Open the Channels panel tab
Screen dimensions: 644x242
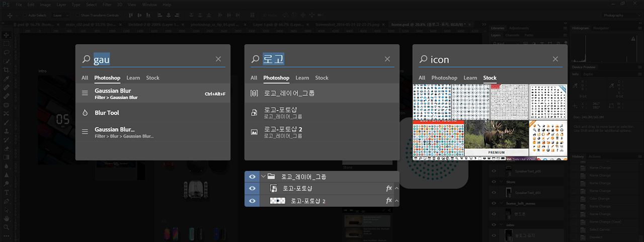point(512,35)
